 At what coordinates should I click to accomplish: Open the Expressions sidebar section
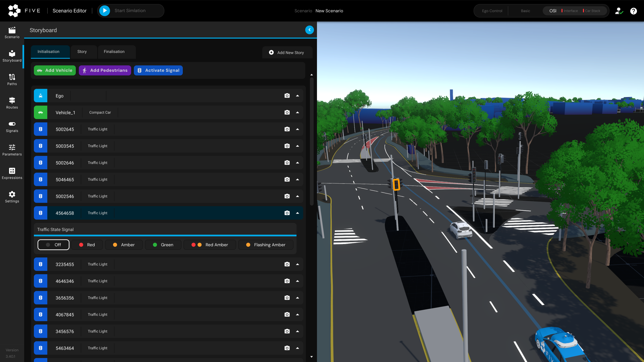click(12, 173)
